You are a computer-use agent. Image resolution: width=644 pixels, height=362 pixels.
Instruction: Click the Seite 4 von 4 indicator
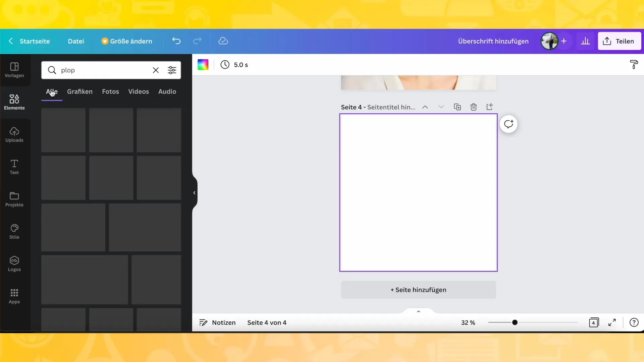pyautogui.click(x=267, y=322)
